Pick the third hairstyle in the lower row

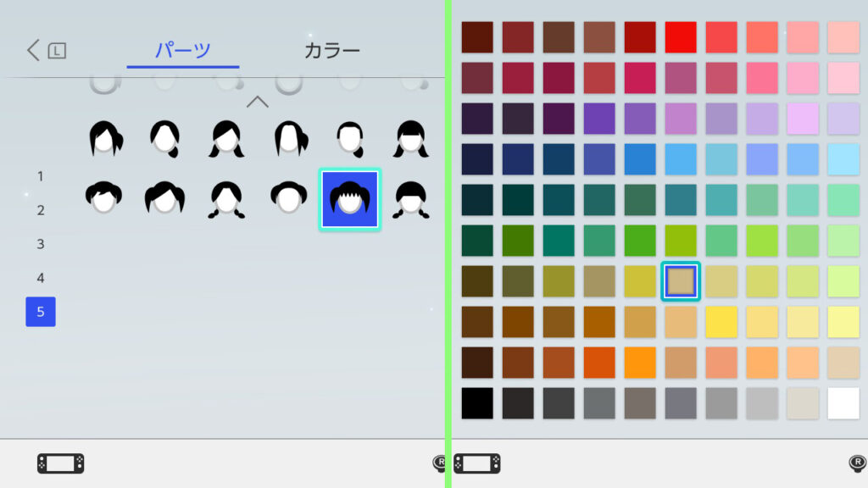(x=226, y=199)
